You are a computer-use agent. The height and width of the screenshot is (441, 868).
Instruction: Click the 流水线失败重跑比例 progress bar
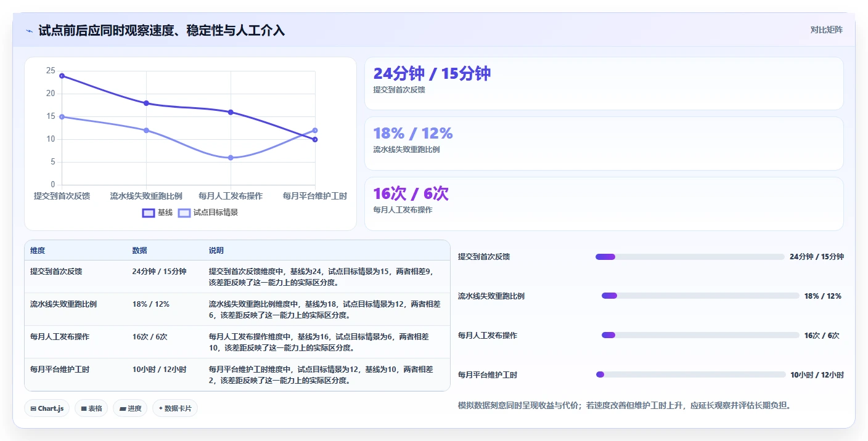tap(700, 296)
